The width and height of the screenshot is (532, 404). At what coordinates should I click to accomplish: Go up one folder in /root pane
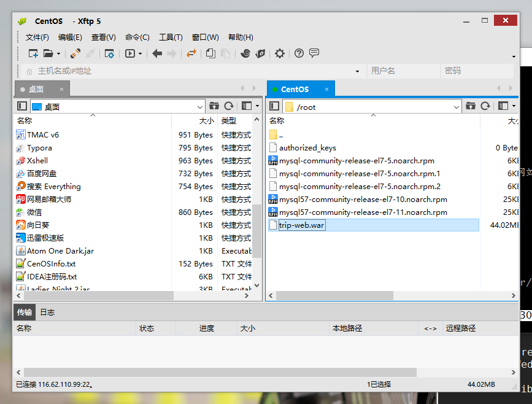470,106
